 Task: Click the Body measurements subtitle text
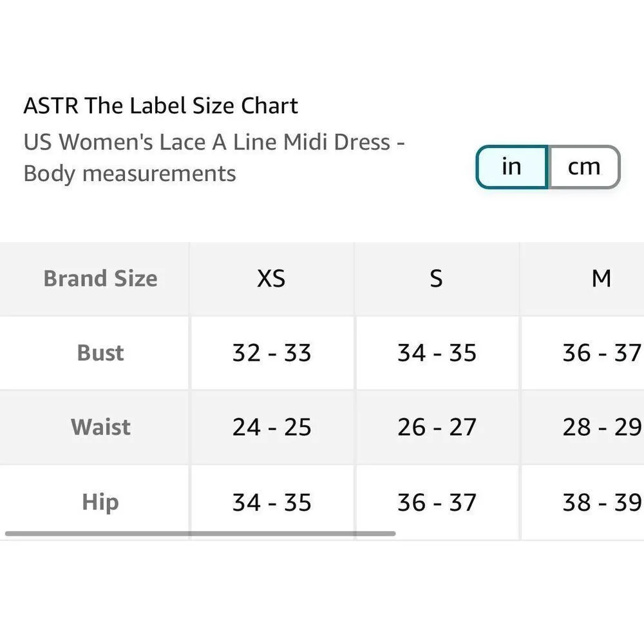pyautogui.click(x=129, y=173)
